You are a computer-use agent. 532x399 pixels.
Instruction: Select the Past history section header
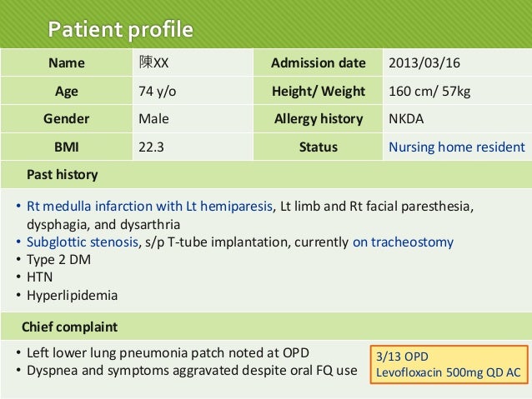pyautogui.click(x=266, y=175)
